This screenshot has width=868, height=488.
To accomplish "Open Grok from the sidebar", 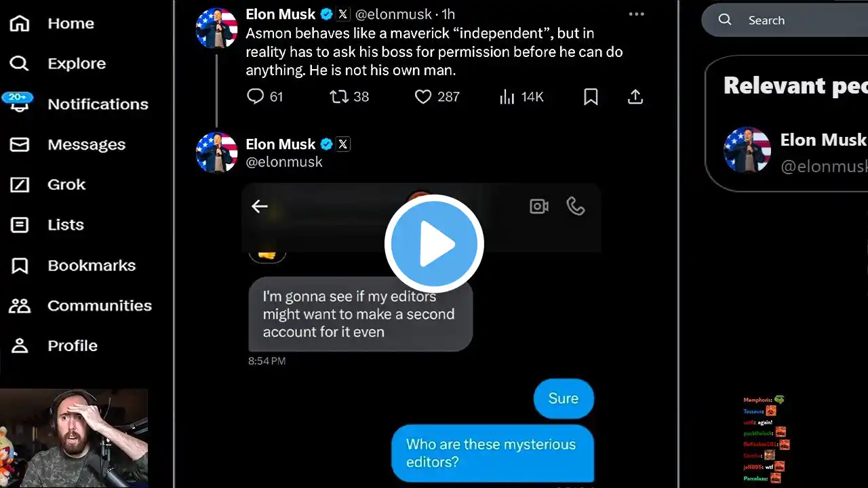I will point(66,184).
